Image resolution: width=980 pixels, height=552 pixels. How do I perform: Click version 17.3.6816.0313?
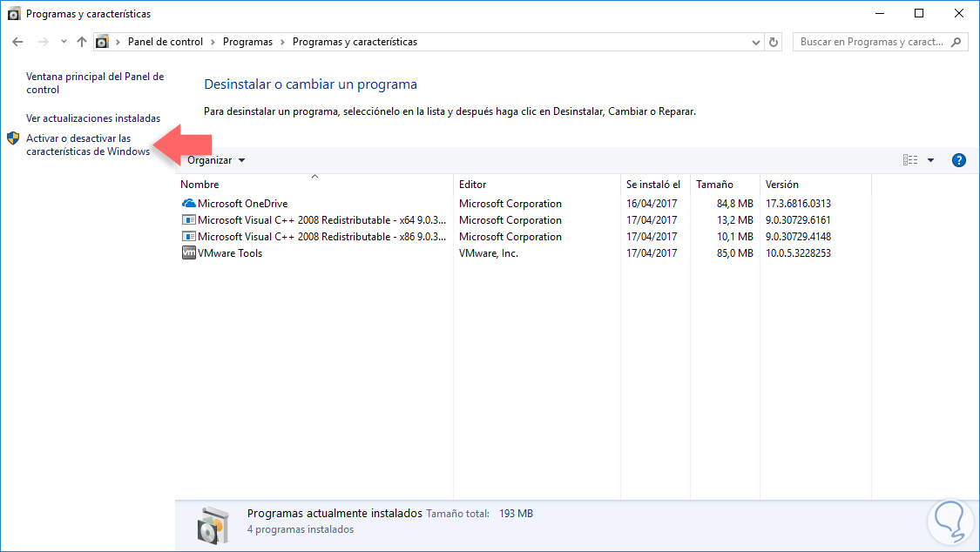coord(798,204)
